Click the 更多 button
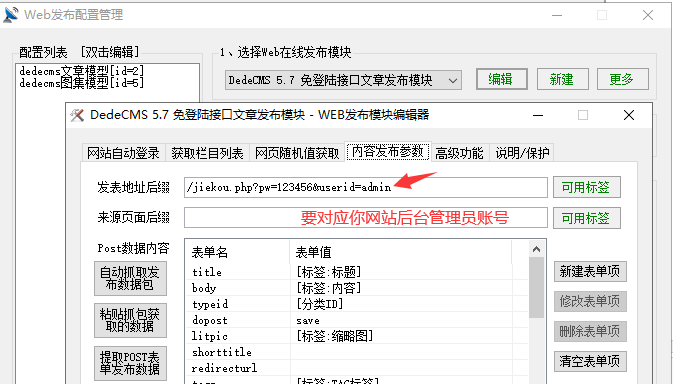The width and height of the screenshot is (673, 384). pyautogui.click(x=622, y=79)
